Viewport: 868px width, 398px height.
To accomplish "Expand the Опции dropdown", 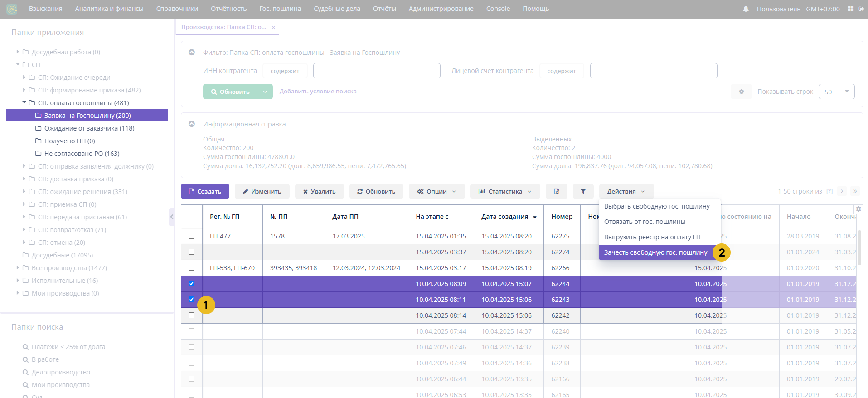I will (436, 192).
